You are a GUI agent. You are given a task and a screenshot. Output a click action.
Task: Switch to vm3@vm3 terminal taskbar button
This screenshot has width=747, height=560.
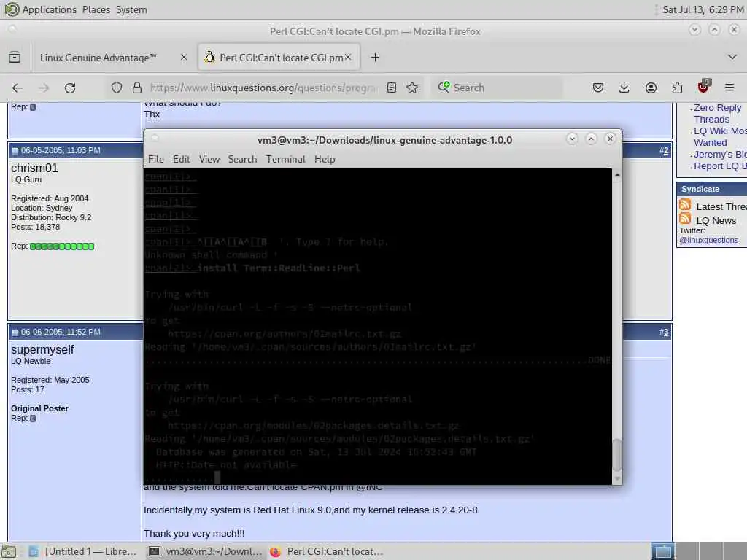click(x=205, y=551)
